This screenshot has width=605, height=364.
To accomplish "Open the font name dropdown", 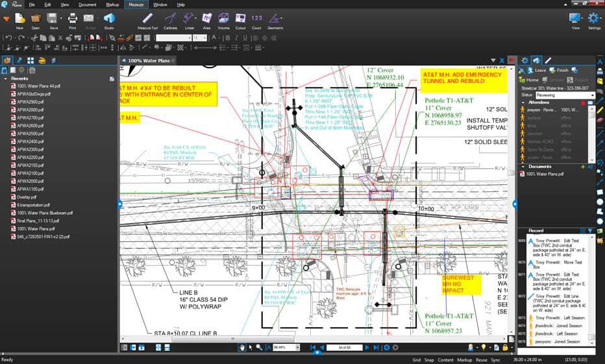I will (190, 38).
